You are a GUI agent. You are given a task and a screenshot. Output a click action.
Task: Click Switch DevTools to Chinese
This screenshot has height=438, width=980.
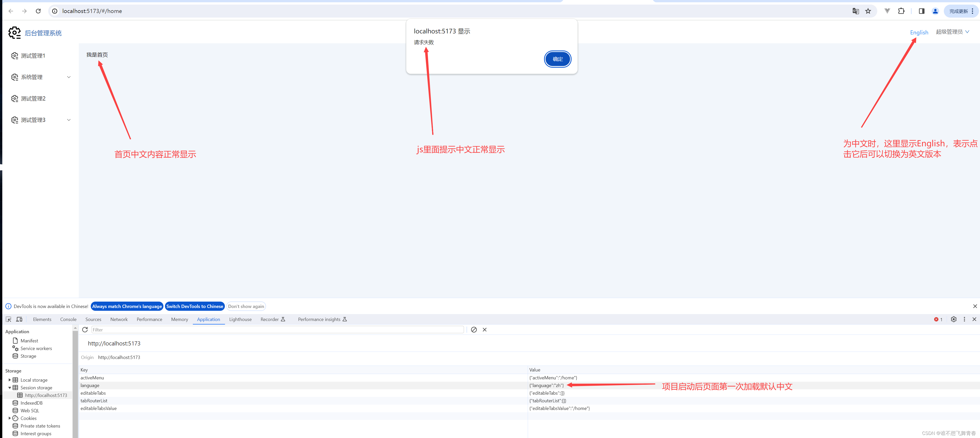(195, 306)
